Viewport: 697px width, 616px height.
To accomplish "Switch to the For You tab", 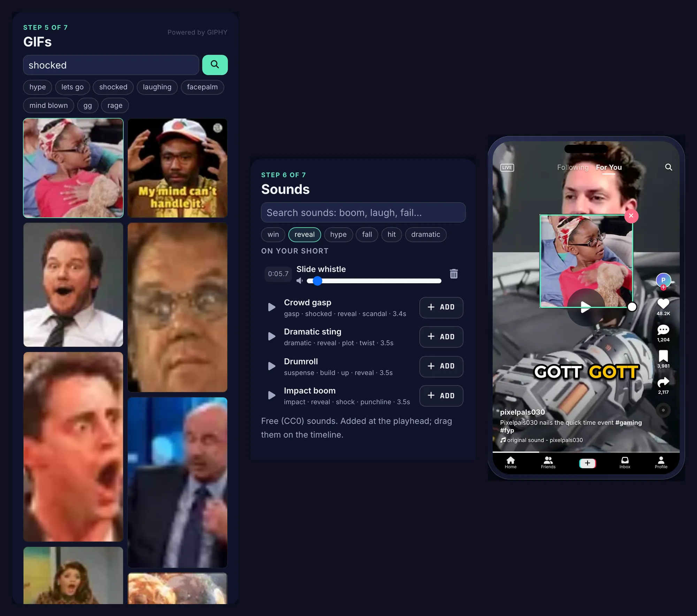I will click(608, 167).
